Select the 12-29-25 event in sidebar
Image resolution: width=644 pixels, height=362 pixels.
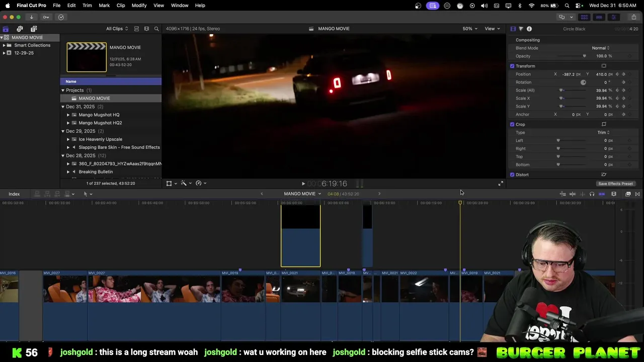[x=24, y=53]
